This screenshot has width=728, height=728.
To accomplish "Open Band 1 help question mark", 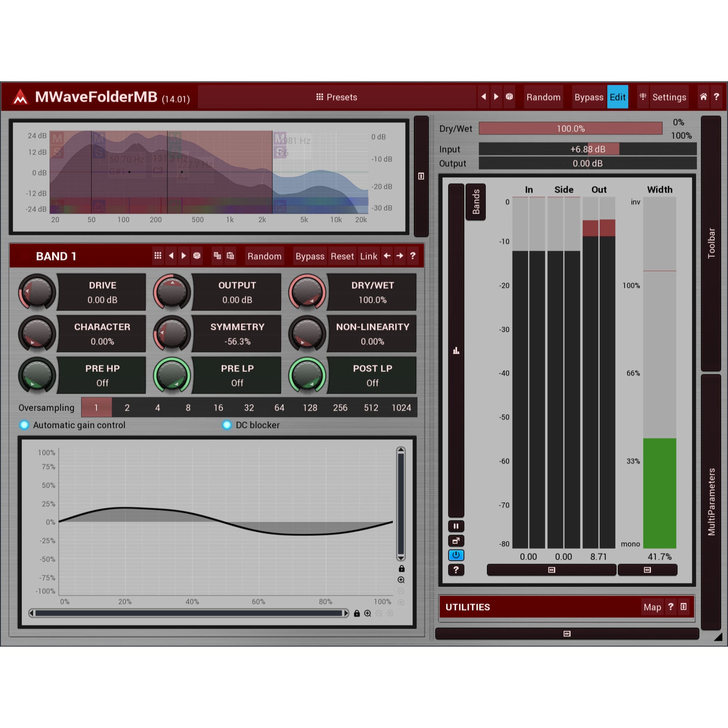I will (x=413, y=256).
